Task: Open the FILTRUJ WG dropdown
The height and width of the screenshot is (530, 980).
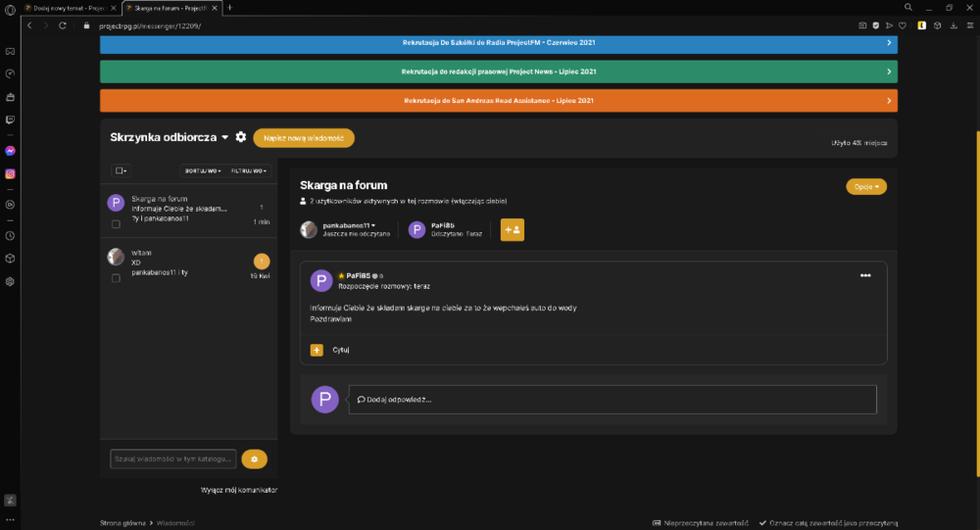Action: 249,170
